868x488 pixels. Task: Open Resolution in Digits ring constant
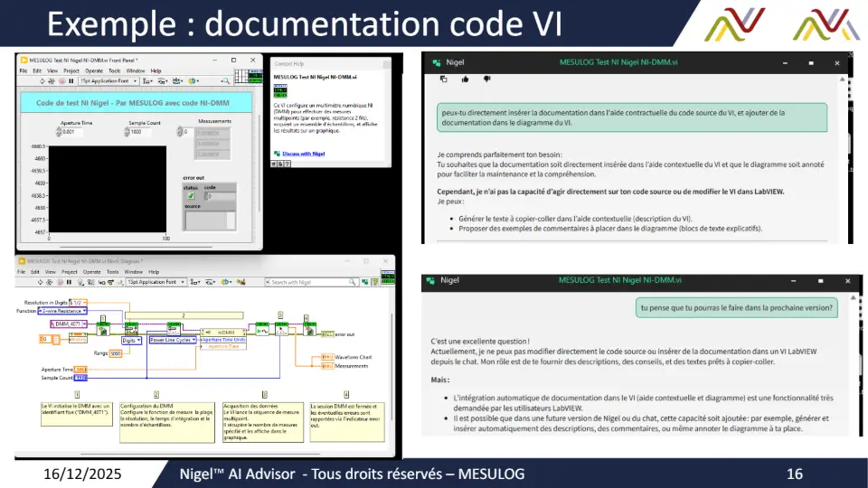tap(78, 303)
